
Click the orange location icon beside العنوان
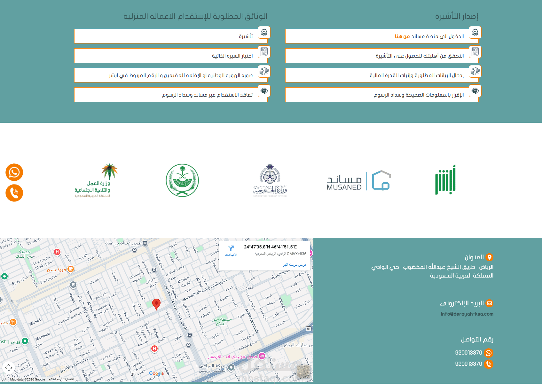(x=489, y=257)
